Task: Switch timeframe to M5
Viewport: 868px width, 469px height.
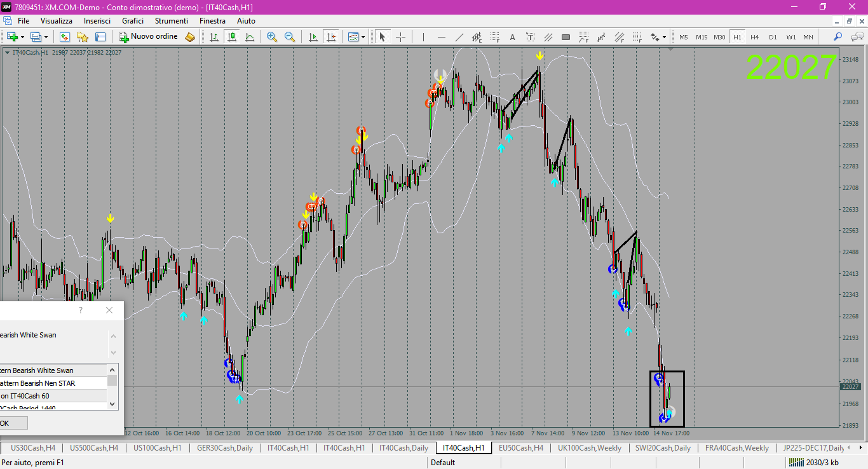Action: [684, 37]
